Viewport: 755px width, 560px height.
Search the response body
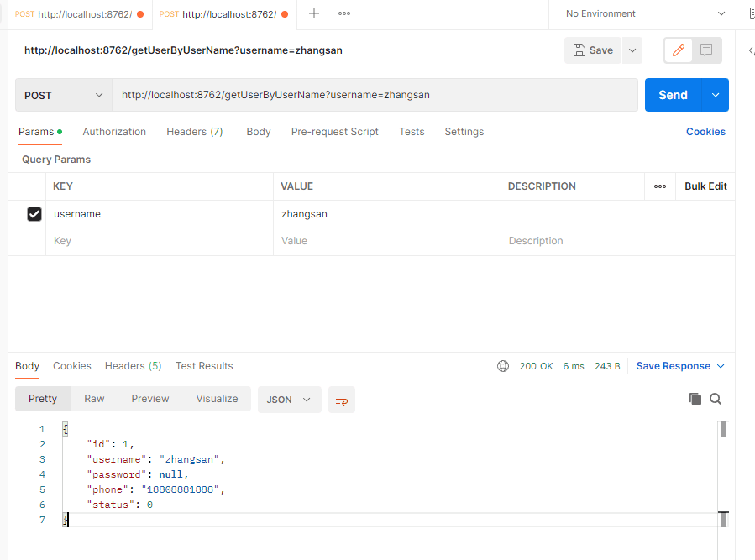[x=716, y=399]
